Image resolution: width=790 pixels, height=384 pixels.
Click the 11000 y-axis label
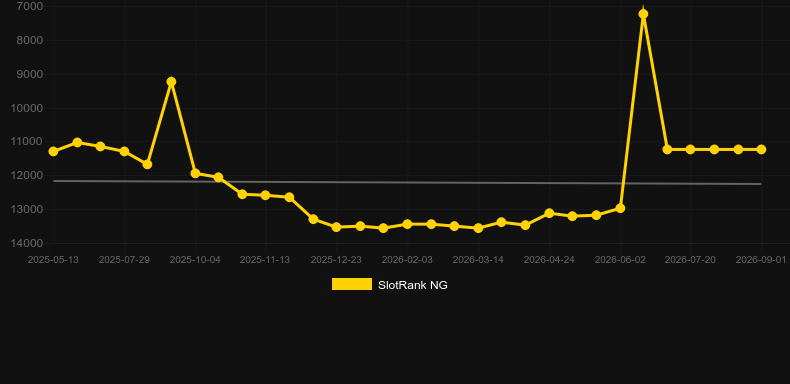(x=27, y=142)
